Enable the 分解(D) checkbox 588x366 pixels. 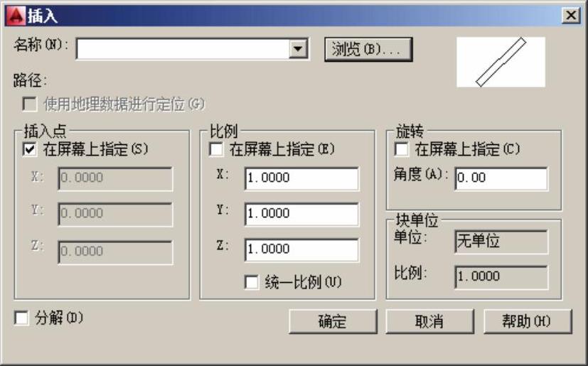click(x=21, y=318)
